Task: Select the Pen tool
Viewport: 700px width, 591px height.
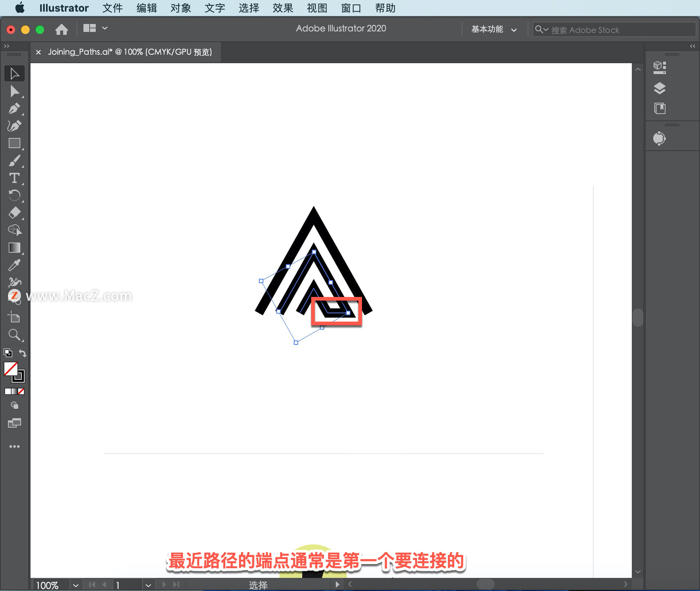Action: click(15, 109)
